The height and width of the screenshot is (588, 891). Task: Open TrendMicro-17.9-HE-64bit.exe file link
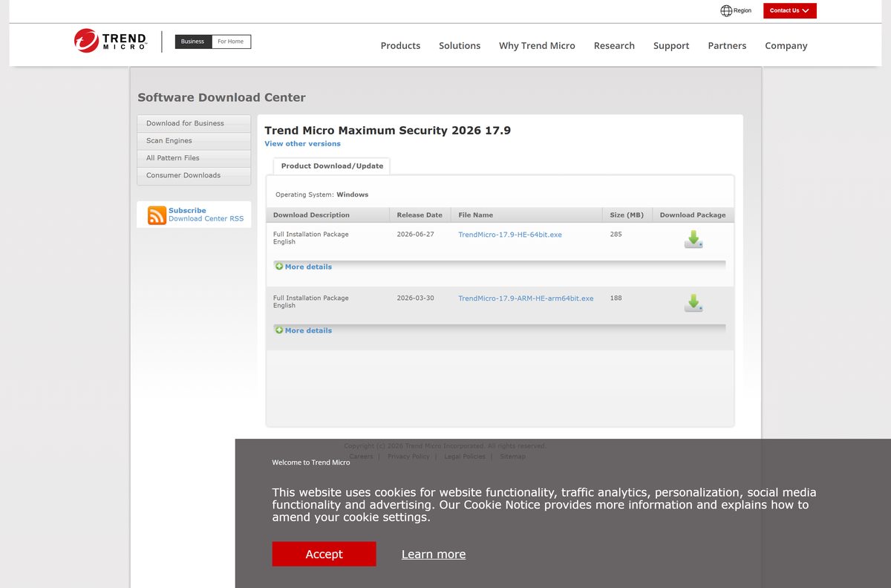(x=510, y=235)
